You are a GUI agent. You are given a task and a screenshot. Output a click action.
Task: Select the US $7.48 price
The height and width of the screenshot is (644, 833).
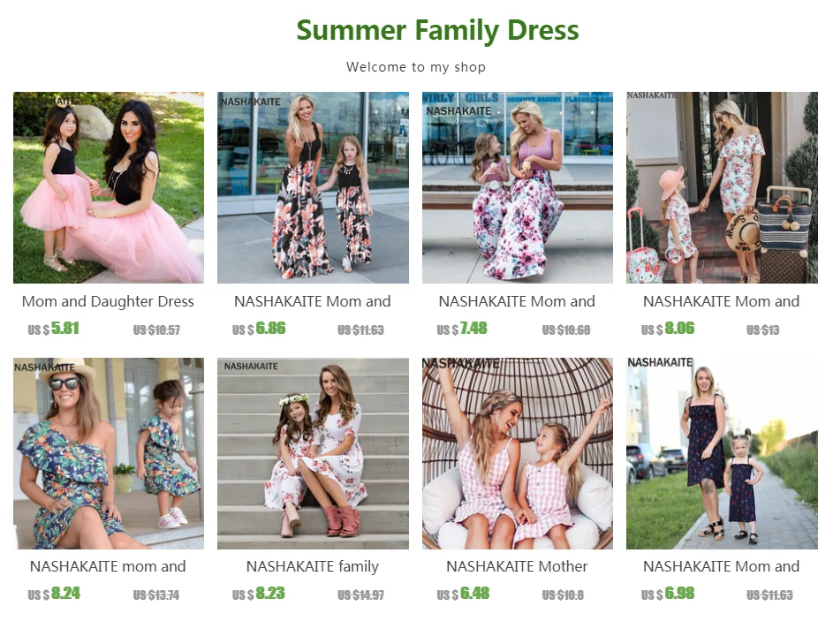462,329
